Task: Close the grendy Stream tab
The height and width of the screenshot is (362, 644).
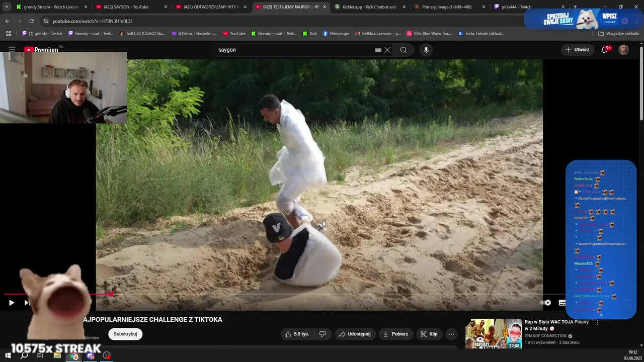Action: [x=86, y=7]
